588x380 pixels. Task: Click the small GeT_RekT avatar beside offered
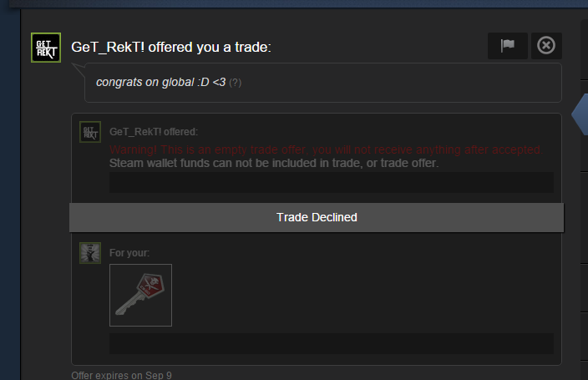tap(90, 132)
